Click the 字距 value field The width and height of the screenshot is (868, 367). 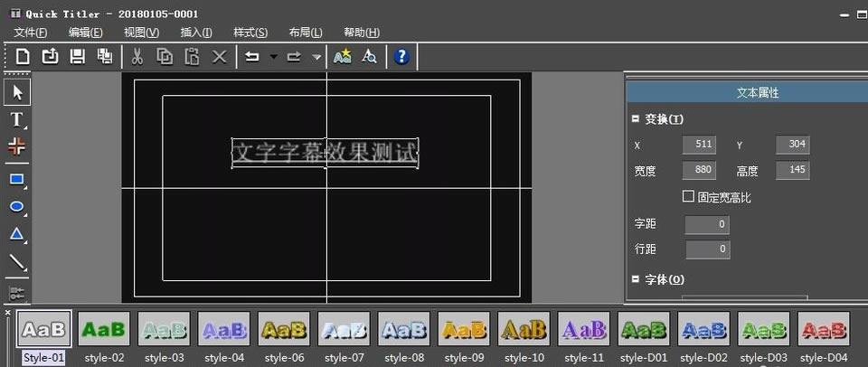pos(707,223)
